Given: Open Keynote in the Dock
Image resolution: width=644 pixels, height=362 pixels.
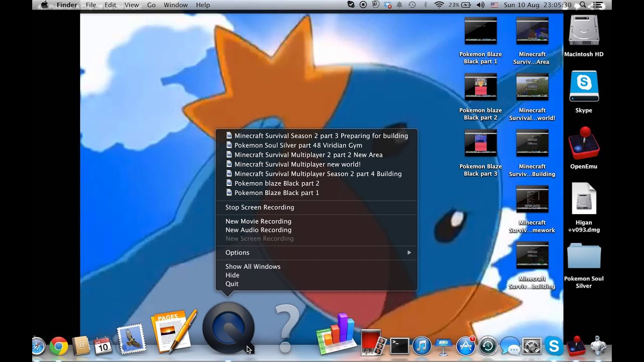Looking at the screenshot, I should pos(443,346).
